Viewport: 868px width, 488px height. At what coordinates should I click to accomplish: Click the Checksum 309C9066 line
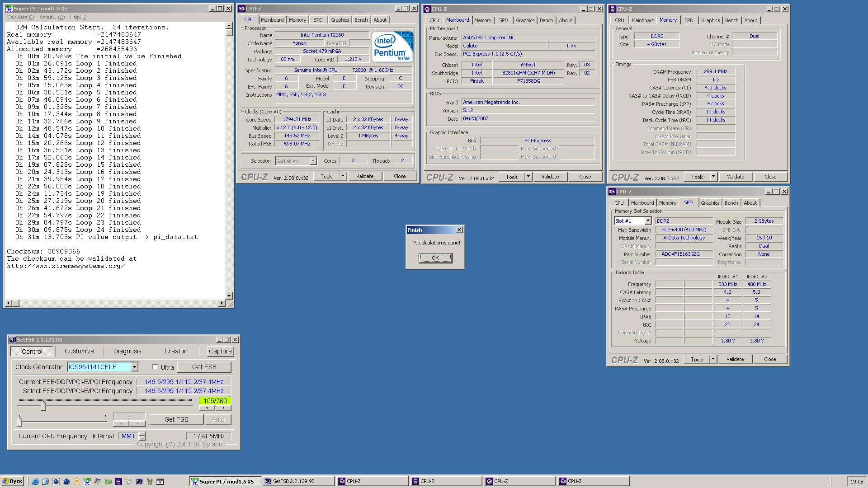(43, 251)
